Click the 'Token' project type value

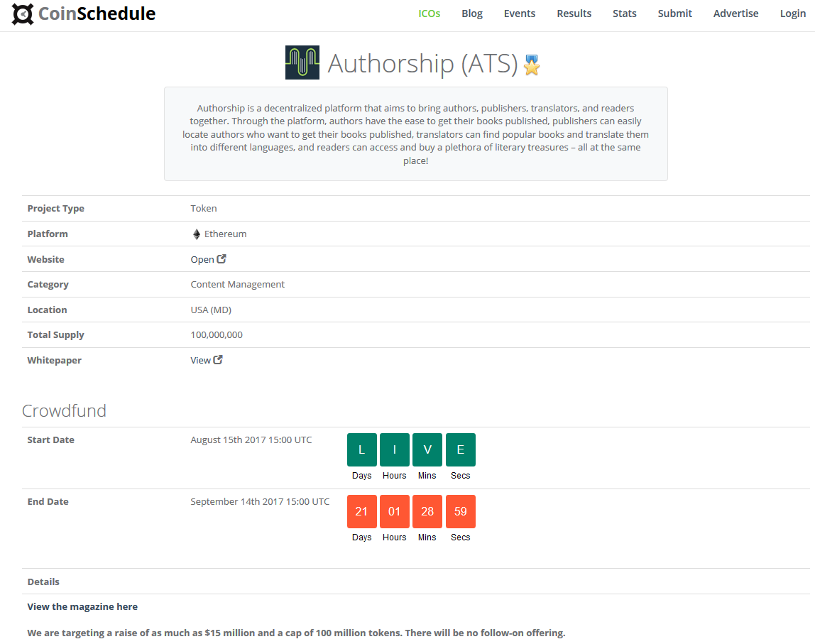[204, 209]
